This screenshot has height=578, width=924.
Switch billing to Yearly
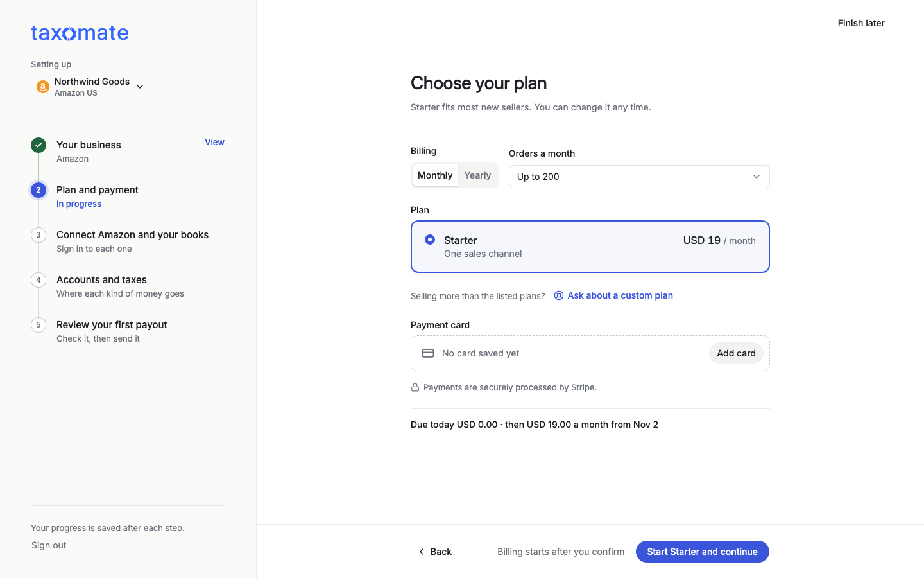tap(478, 175)
